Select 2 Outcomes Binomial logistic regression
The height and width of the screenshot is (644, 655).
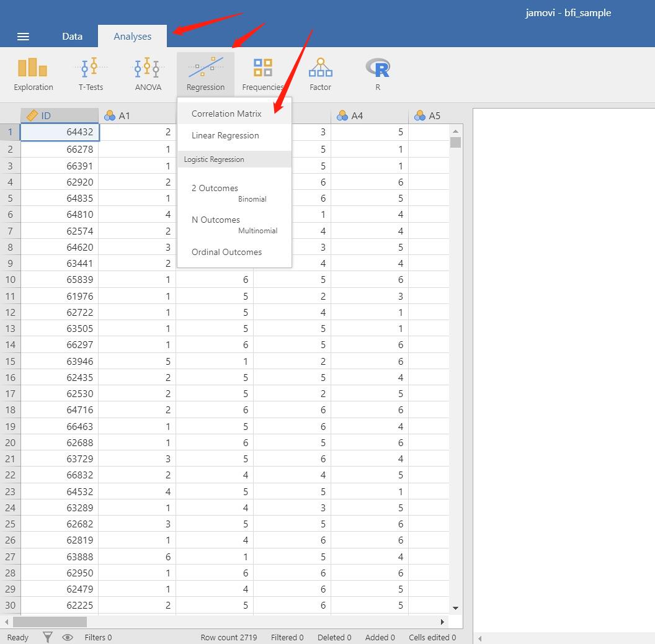pos(234,193)
